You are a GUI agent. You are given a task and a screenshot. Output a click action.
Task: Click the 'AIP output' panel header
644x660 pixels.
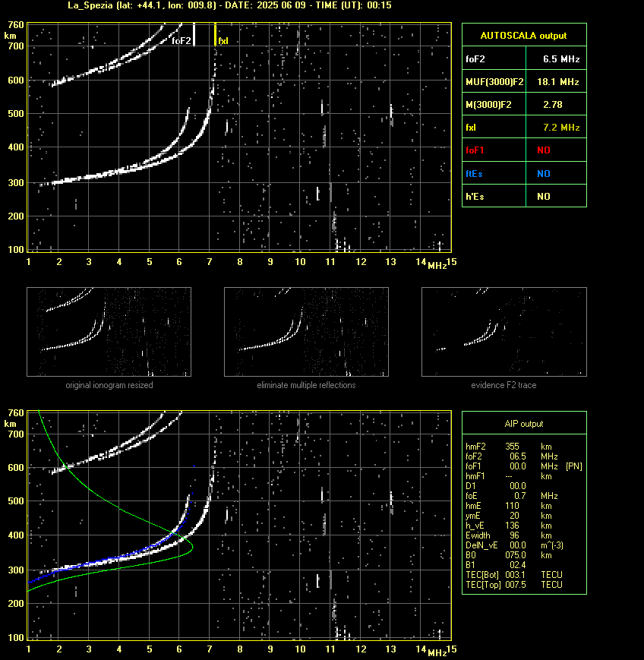(523, 424)
